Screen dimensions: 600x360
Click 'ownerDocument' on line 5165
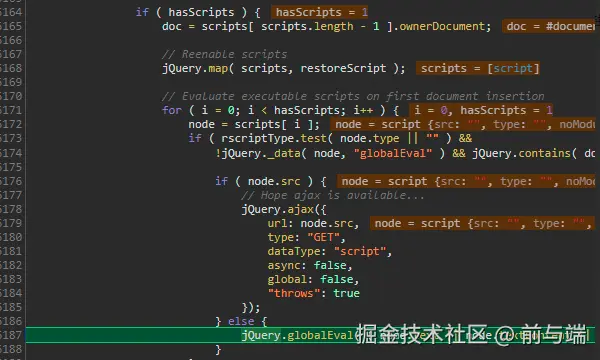pos(442,26)
